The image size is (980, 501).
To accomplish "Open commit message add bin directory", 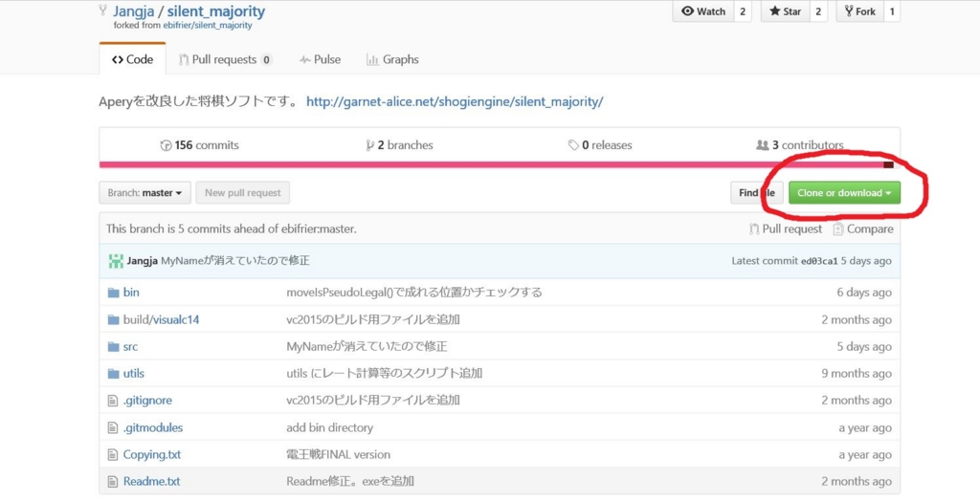I will 329,428.
